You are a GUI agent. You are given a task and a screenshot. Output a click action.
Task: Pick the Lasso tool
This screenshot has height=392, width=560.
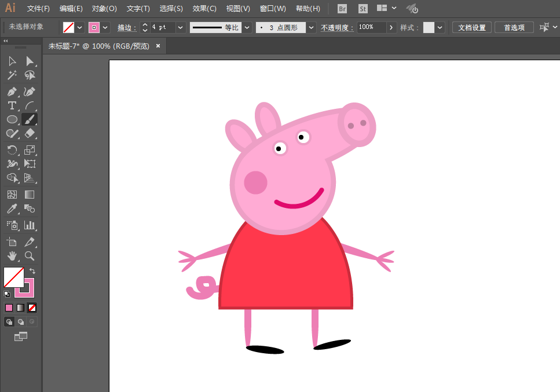[30, 75]
